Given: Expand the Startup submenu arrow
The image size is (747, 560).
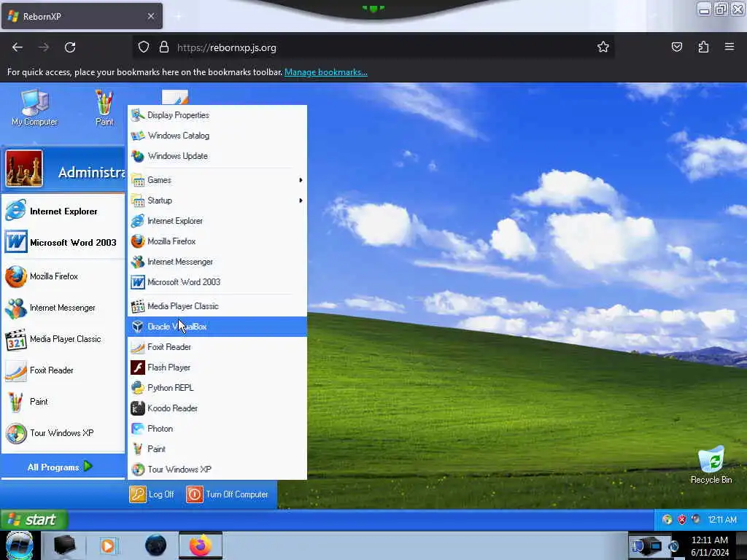Looking at the screenshot, I should click(301, 201).
